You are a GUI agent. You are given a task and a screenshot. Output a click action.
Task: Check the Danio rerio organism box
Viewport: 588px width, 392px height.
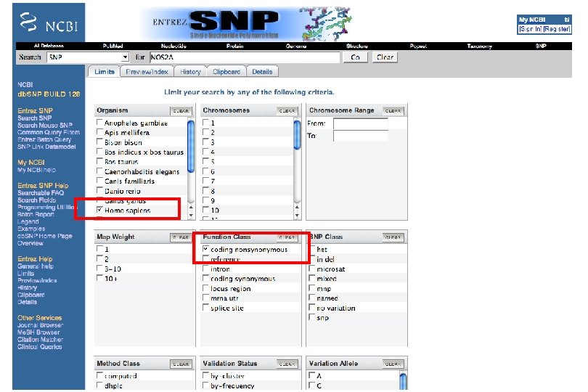click(99, 191)
